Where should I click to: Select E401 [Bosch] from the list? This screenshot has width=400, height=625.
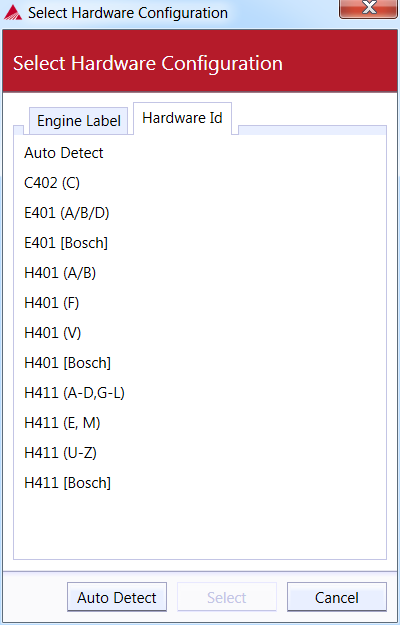[66, 243]
